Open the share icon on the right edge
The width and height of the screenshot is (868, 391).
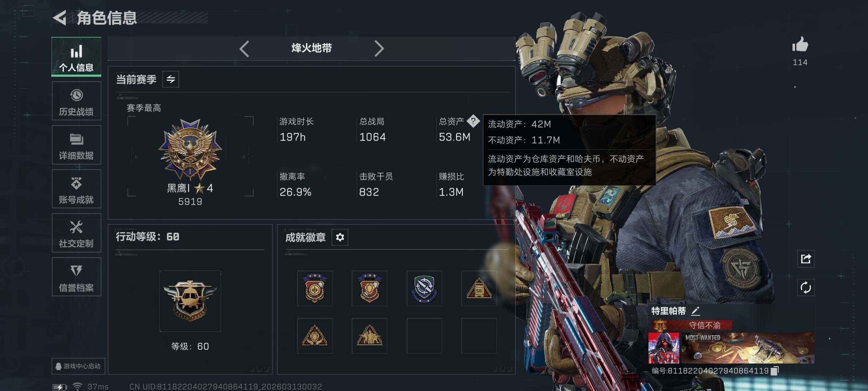tap(806, 259)
